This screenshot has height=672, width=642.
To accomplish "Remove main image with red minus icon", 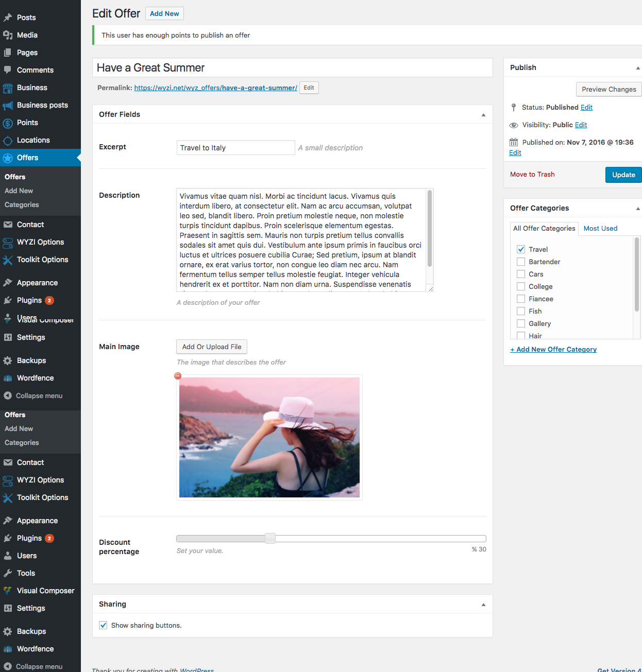I will coord(178,376).
